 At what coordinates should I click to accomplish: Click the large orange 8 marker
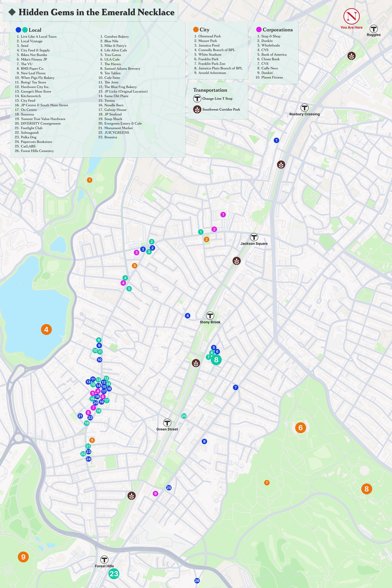pos(367,489)
